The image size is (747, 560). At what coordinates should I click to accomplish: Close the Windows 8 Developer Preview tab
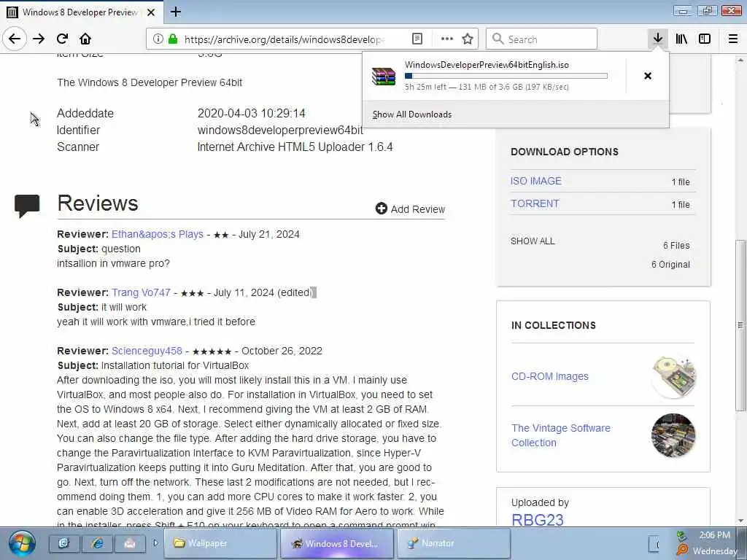(151, 12)
